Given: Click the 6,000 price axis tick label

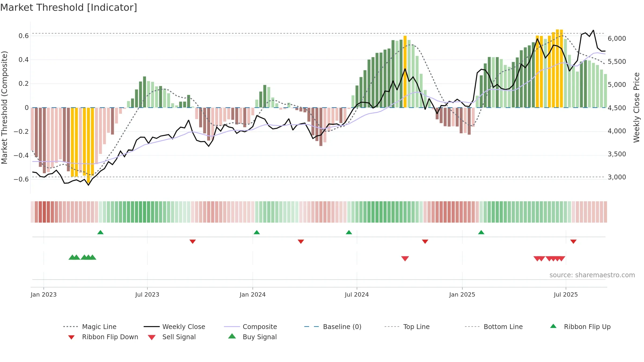Looking at the screenshot, I should pyautogui.click(x=617, y=38).
